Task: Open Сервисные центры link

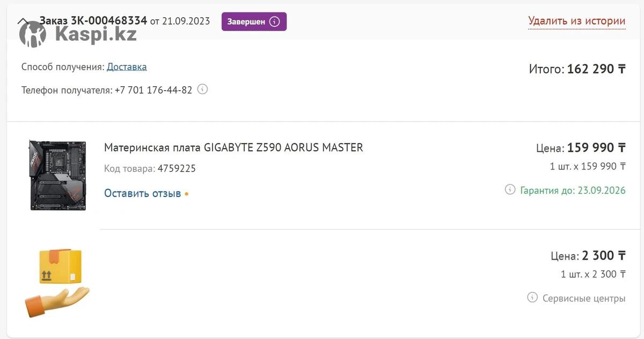Action: point(583,298)
